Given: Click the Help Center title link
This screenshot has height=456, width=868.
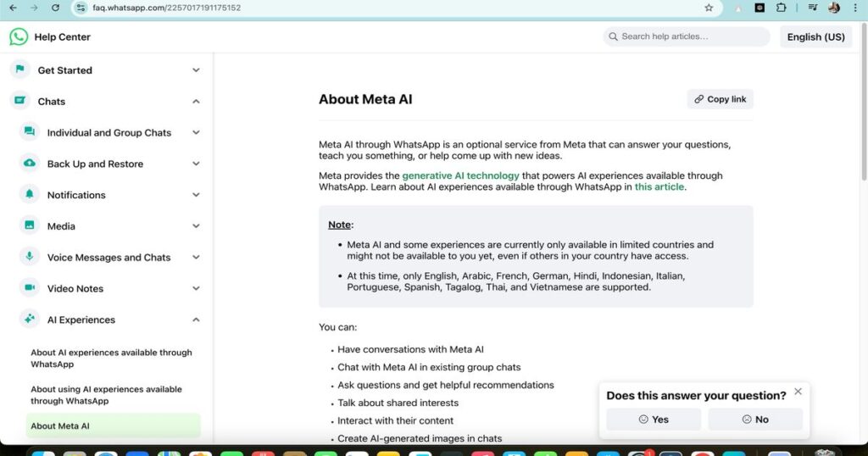Looking at the screenshot, I should pos(62,37).
